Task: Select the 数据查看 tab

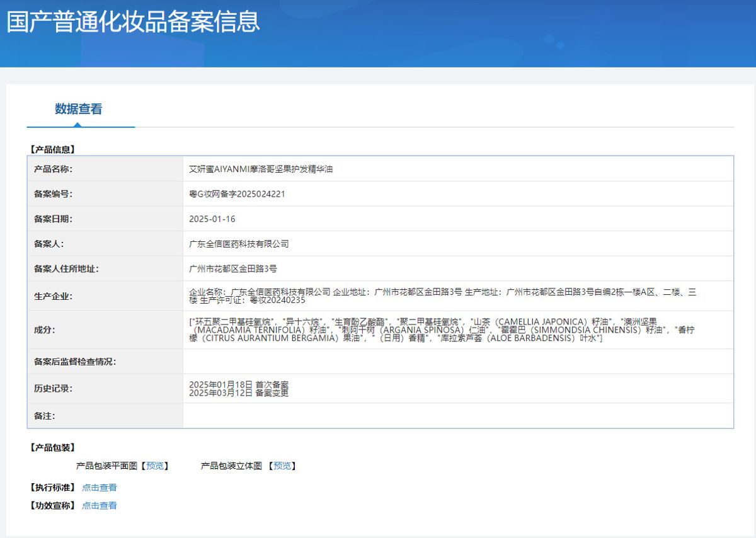Action: (x=78, y=109)
